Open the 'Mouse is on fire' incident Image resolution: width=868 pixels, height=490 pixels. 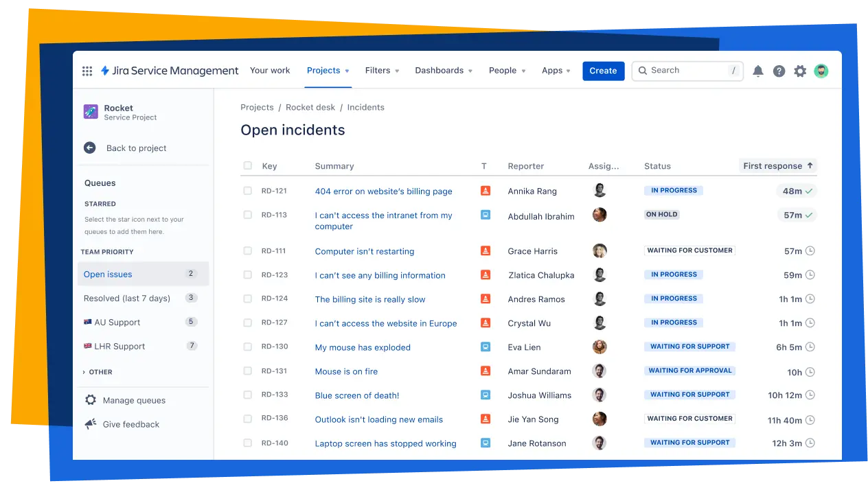click(x=346, y=371)
